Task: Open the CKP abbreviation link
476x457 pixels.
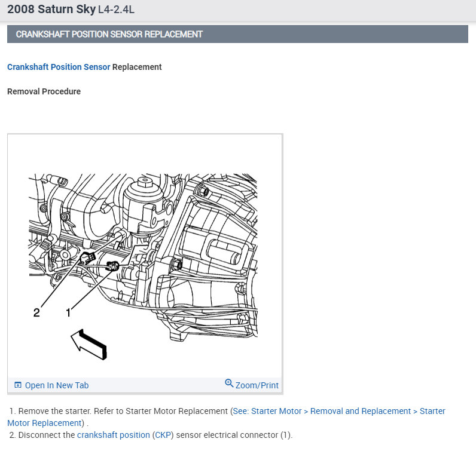Action: [x=163, y=435]
